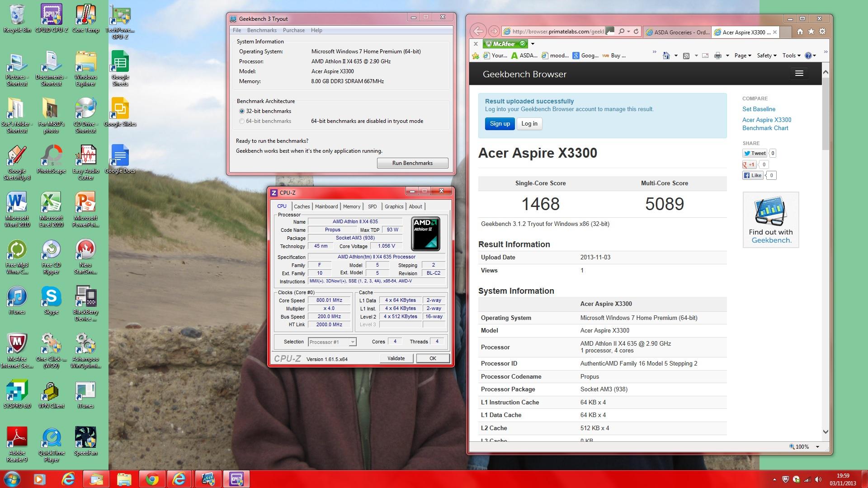The height and width of the screenshot is (488, 868).
Task: Switch to ASDA Groceries browser tab
Action: point(677,32)
